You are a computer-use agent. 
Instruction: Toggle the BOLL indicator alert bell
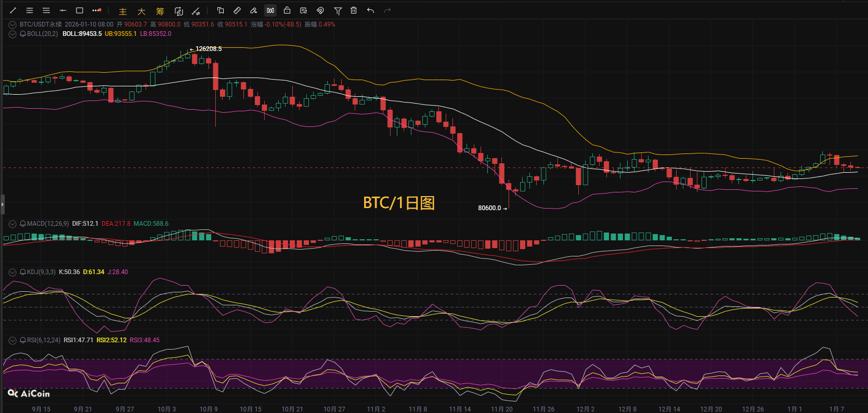tap(23, 34)
